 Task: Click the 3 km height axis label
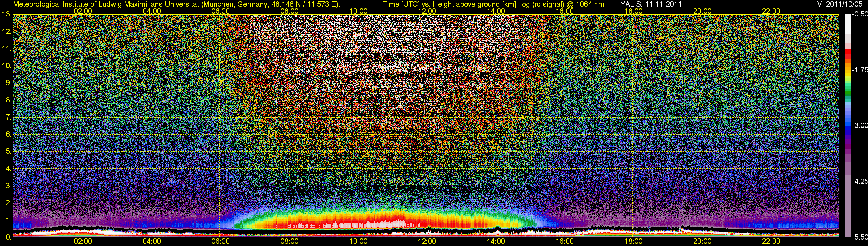tap(8, 186)
